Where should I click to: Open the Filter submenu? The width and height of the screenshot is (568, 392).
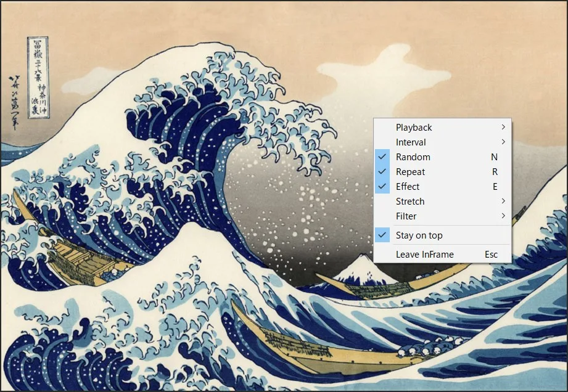[442, 216]
